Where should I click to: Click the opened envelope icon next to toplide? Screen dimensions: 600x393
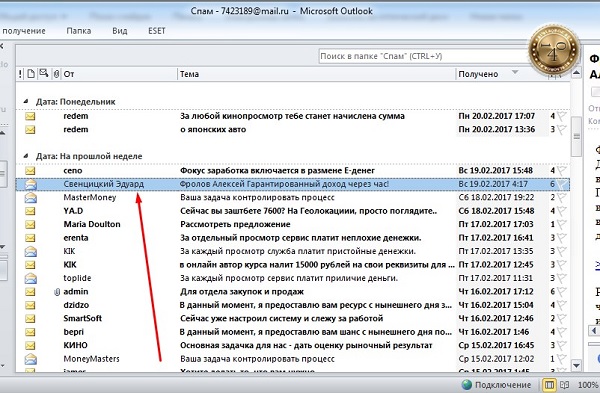tap(31, 278)
